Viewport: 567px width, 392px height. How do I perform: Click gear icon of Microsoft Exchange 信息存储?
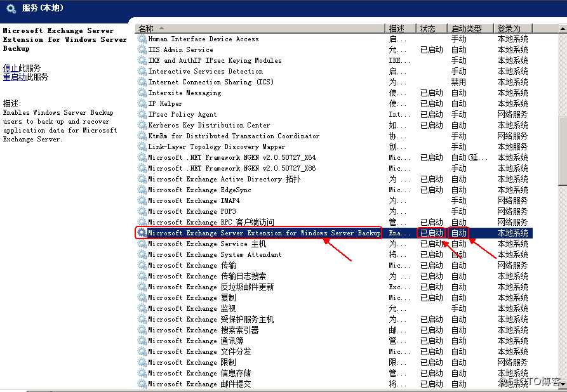pyautogui.click(x=142, y=373)
